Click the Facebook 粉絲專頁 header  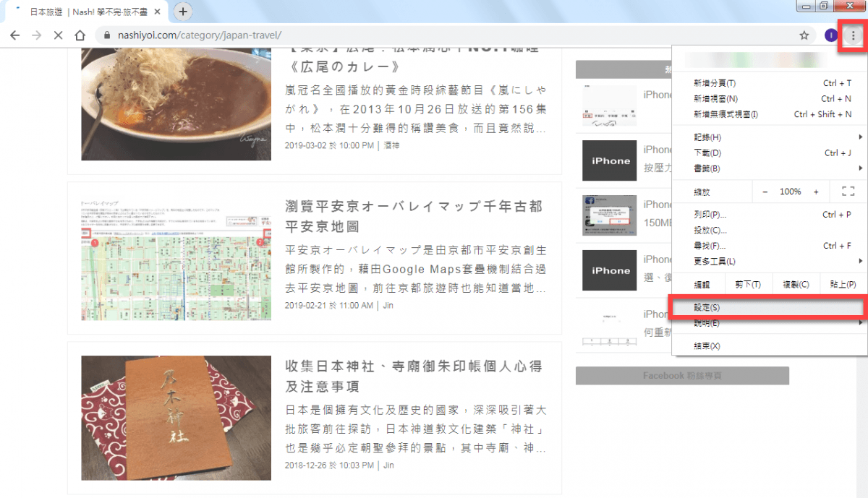tap(682, 376)
